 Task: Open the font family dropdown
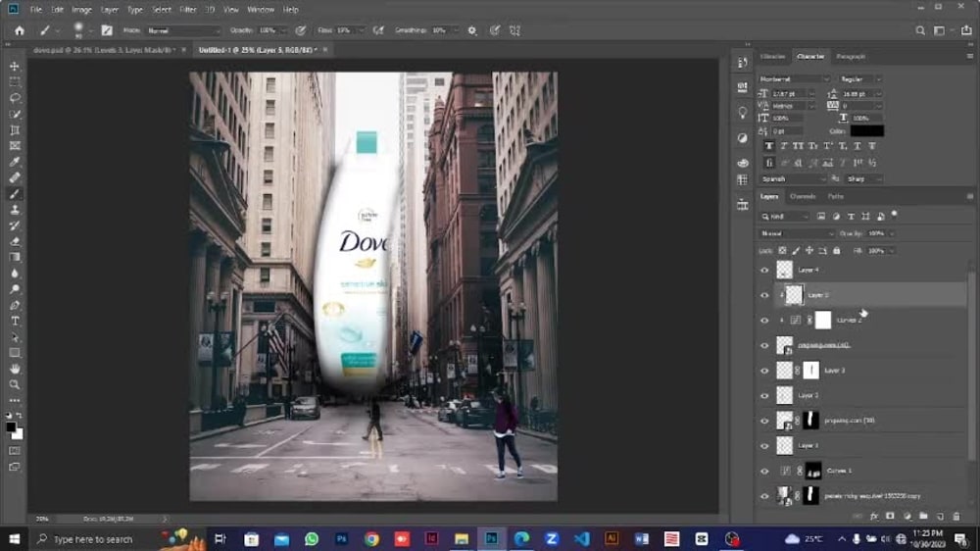click(x=795, y=79)
